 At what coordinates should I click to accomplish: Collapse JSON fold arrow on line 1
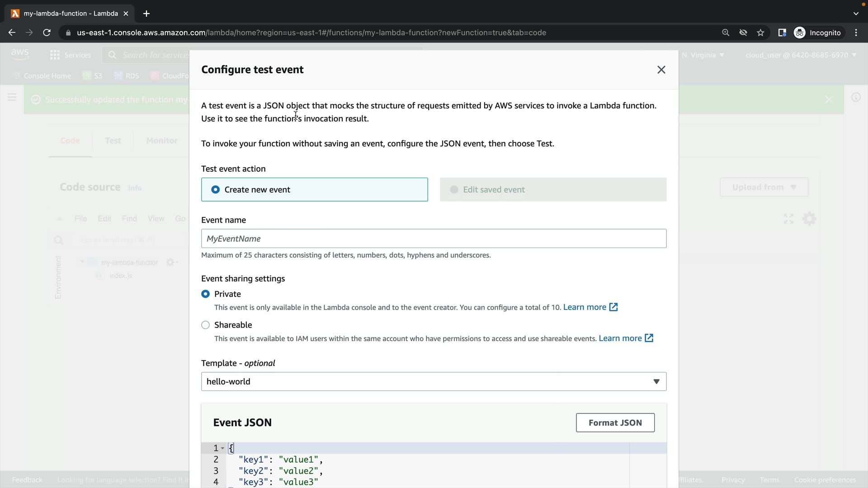pos(222,448)
